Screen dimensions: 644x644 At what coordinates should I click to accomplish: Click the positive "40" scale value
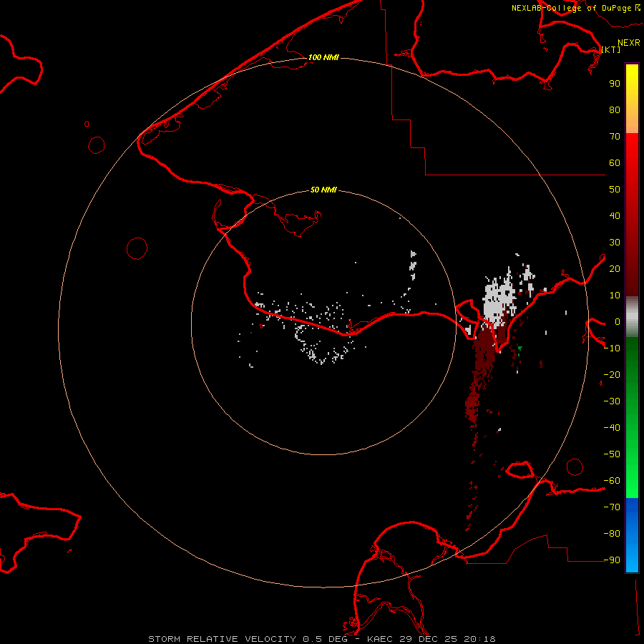pyautogui.click(x=615, y=215)
